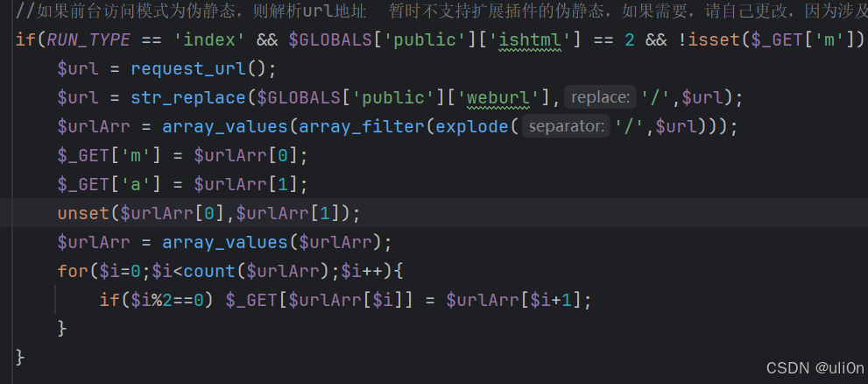Click $urlArr[$i+1] at end of inner if line
868x384 pixels.
click(514, 301)
